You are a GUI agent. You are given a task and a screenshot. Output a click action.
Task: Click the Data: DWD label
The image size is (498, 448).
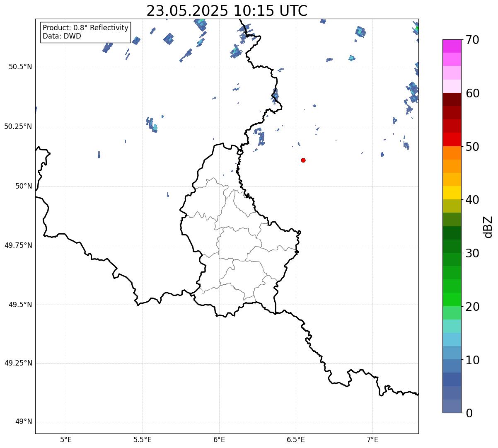pos(62,36)
